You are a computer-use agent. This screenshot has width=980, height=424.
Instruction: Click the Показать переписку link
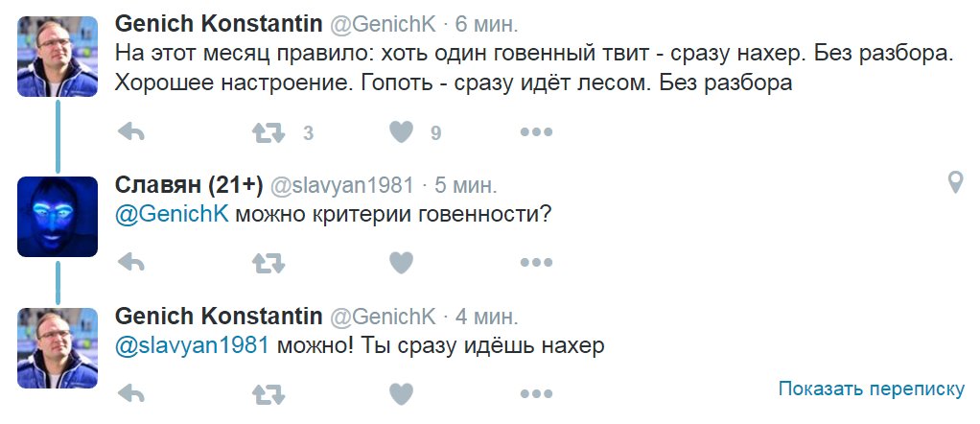pos(871,389)
